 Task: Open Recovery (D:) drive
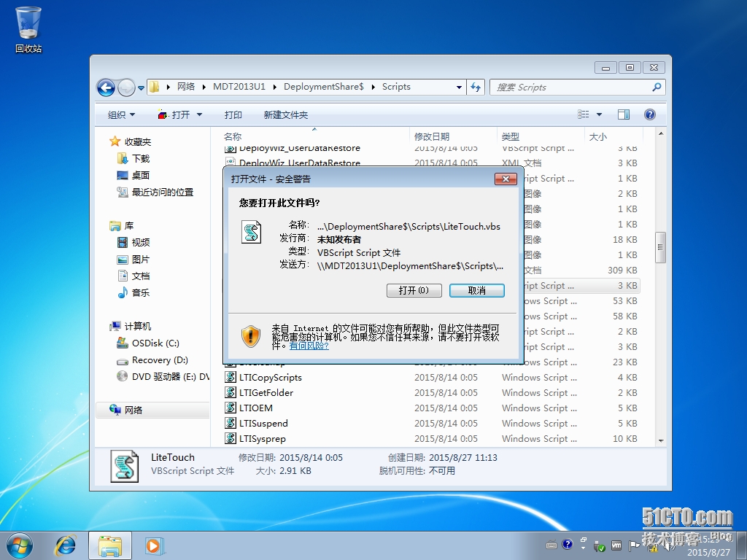152,360
